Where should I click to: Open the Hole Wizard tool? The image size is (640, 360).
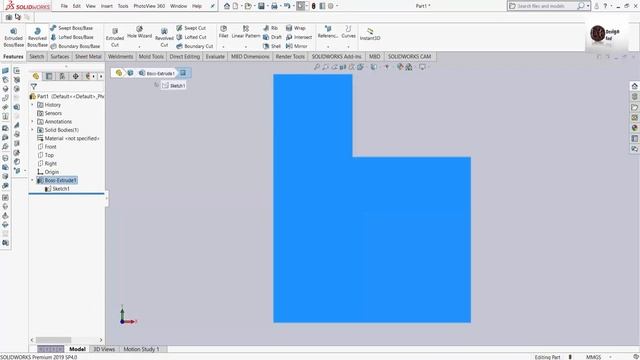click(x=139, y=32)
